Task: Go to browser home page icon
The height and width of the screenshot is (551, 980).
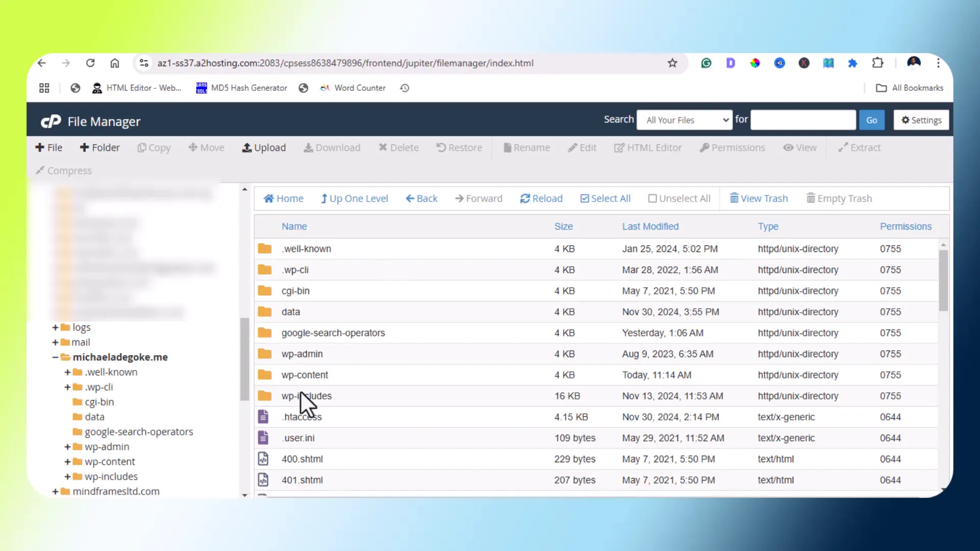Action: click(115, 63)
